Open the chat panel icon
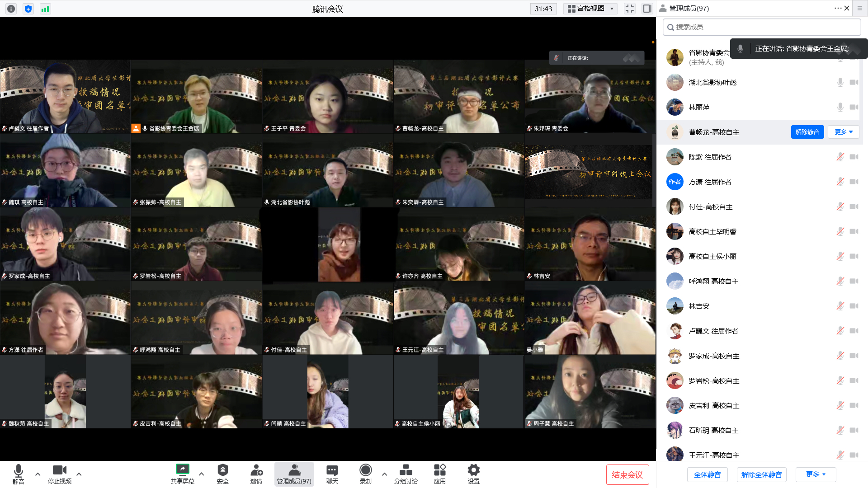The height and width of the screenshot is (488, 868). coord(332,470)
